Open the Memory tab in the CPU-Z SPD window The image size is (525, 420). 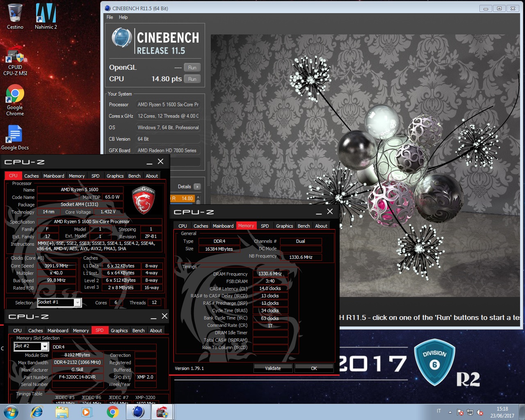tap(81, 331)
